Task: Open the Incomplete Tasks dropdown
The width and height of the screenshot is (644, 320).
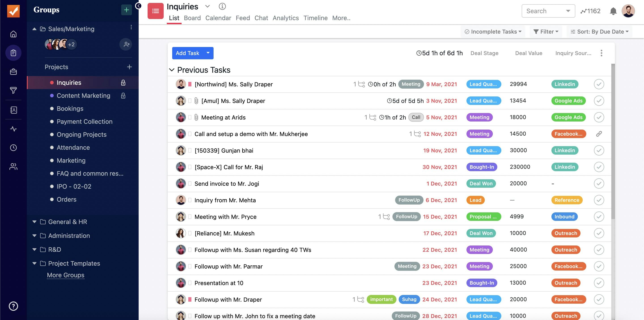Action: click(493, 32)
